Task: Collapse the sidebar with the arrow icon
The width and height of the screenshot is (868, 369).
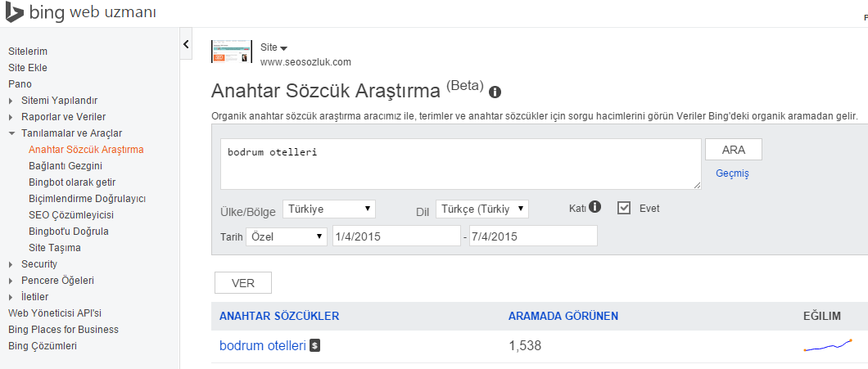Action: (x=186, y=44)
